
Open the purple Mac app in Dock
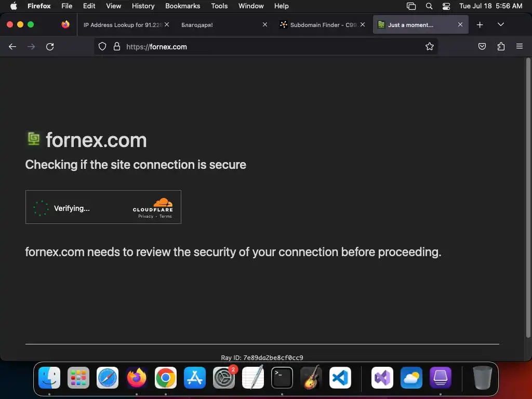point(441,378)
